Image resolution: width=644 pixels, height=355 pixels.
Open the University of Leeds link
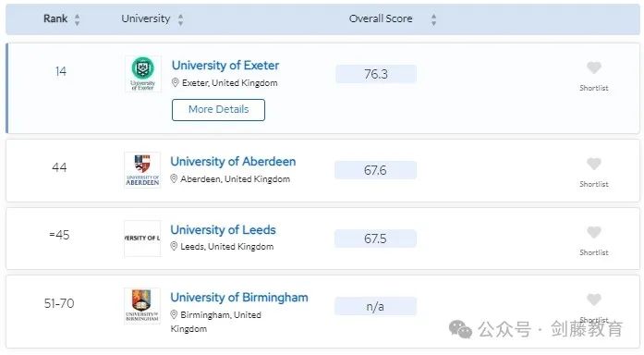(x=223, y=229)
